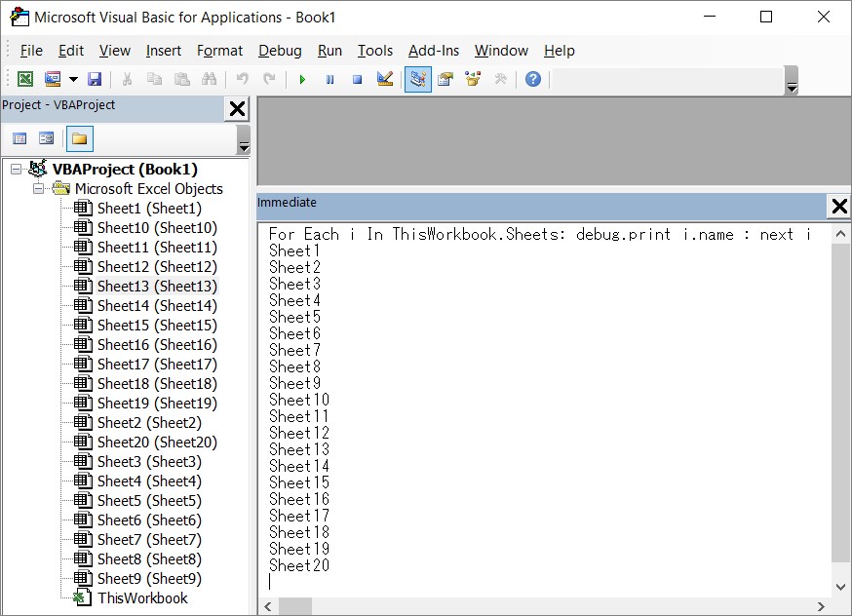The image size is (852, 616).
Task: Click the Copy icon in toolbar
Action: pyautogui.click(x=154, y=79)
